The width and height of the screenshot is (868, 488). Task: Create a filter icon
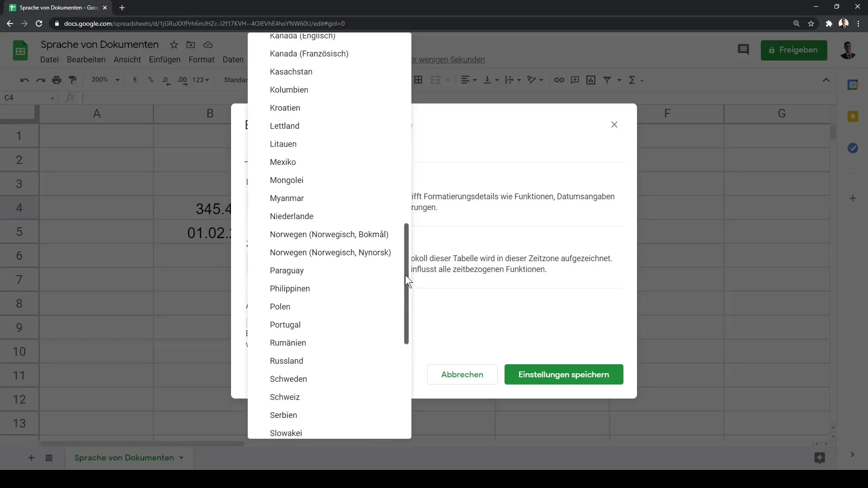608,80
